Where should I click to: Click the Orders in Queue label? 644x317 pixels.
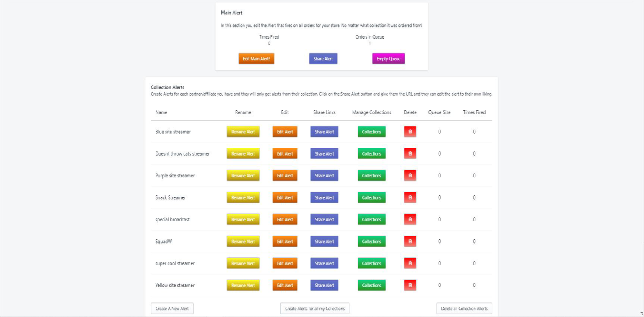pyautogui.click(x=369, y=37)
